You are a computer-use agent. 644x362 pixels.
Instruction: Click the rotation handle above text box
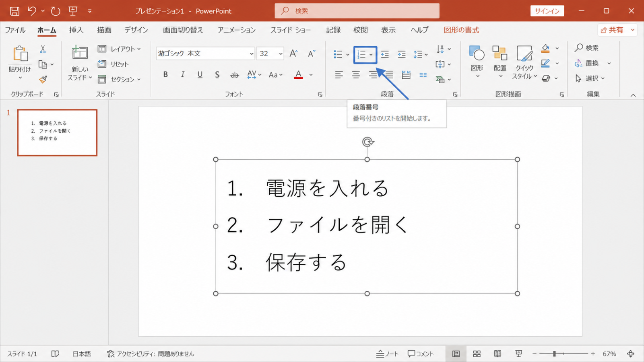367,142
